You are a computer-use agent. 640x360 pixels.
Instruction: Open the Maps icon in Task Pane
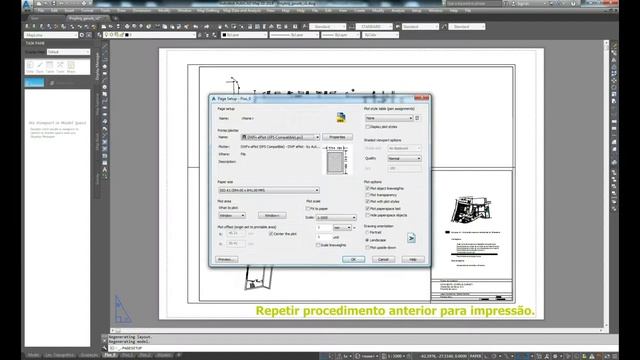click(71, 67)
